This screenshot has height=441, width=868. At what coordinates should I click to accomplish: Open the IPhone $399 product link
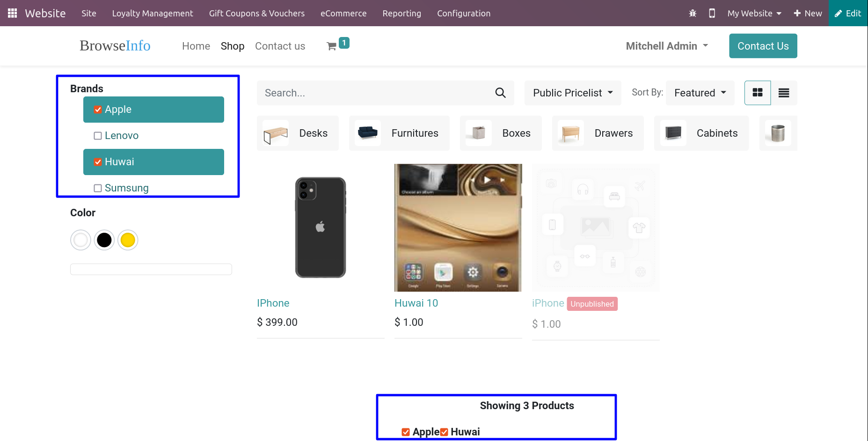click(273, 303)
